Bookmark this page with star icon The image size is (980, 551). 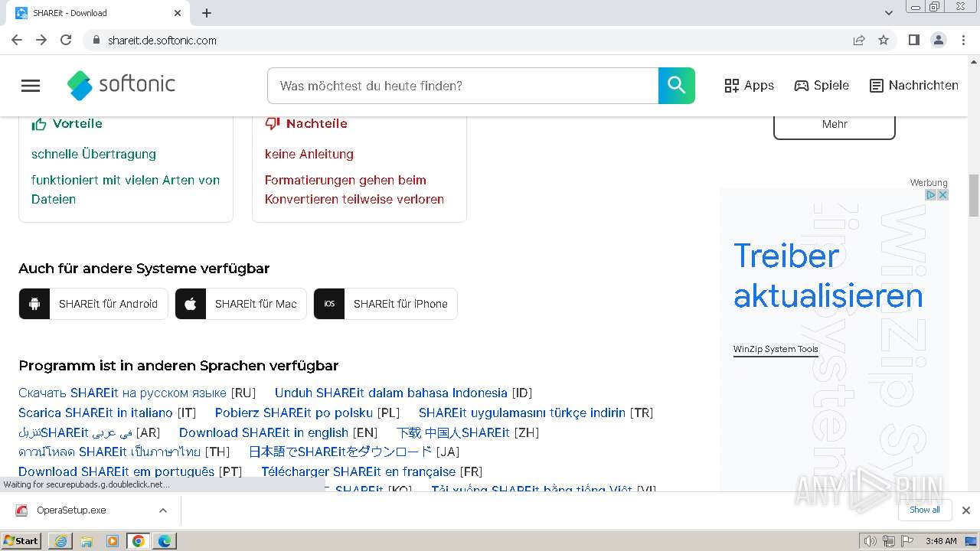[884, 40]
